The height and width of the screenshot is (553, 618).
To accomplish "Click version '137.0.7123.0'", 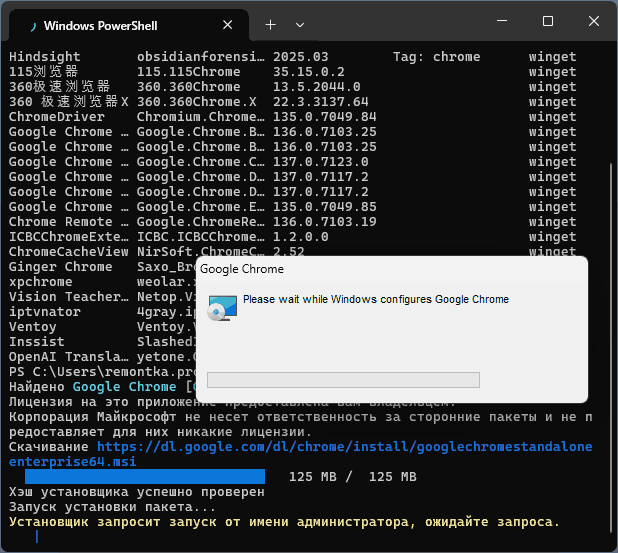I will (320, 162).
